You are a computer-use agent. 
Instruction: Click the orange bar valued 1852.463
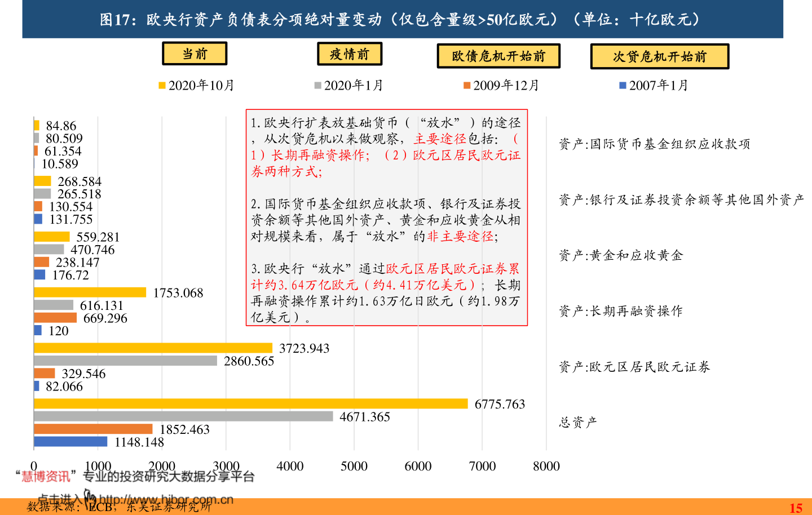(93, 429)
